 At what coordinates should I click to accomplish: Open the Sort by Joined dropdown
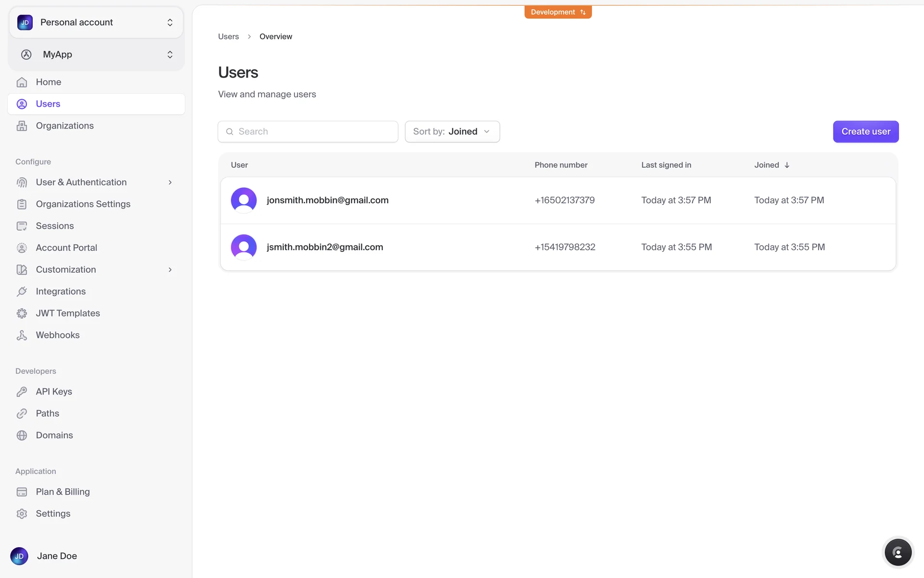tap(452, 131)
